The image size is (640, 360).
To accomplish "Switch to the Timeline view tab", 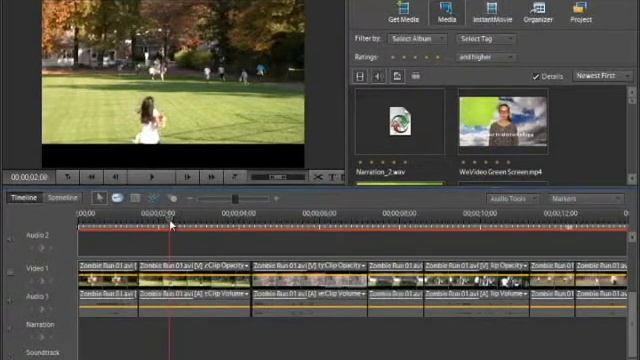I will [x=24, y=198].
